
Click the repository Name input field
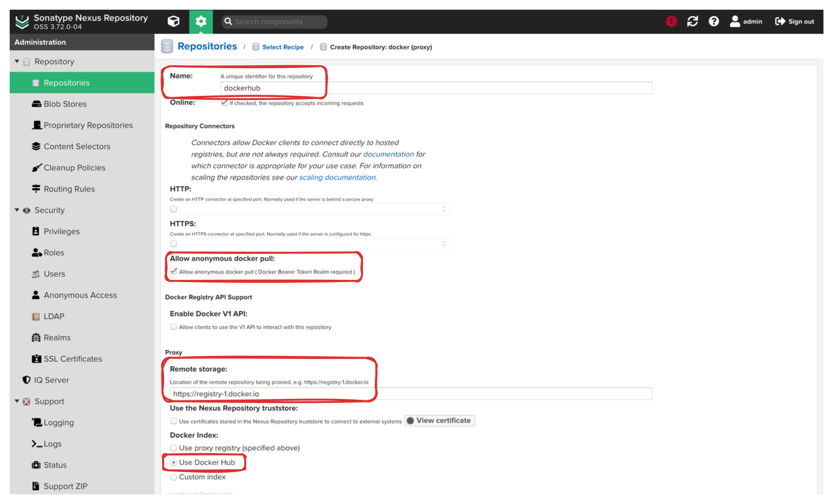pyautogui.click(x=436, y=88)
